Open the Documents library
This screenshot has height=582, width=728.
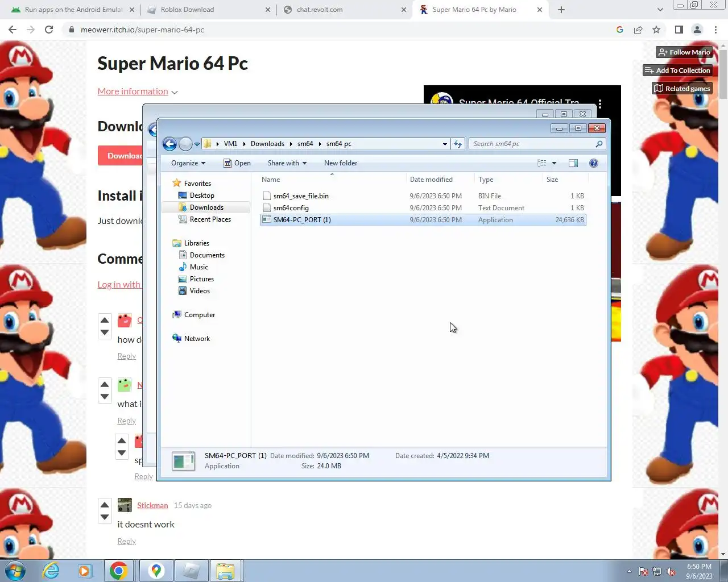pos(207,255)
